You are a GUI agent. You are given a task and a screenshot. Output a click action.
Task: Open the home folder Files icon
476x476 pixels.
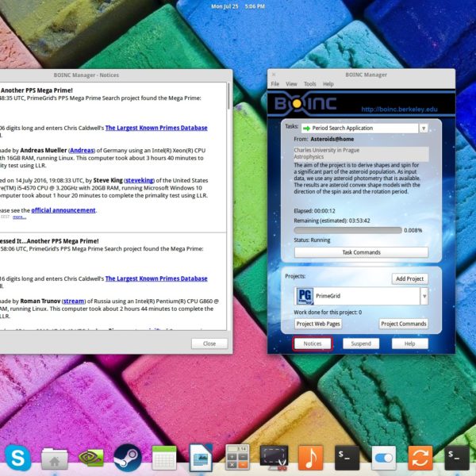54,459
